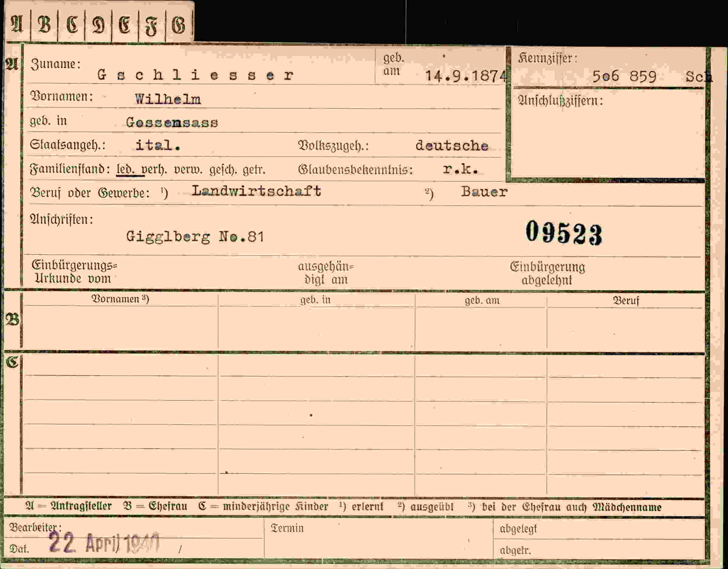Click the footnote '1) erlernt'
The height and width of the screenshot is (569, 728).
[x=361, y=507]
